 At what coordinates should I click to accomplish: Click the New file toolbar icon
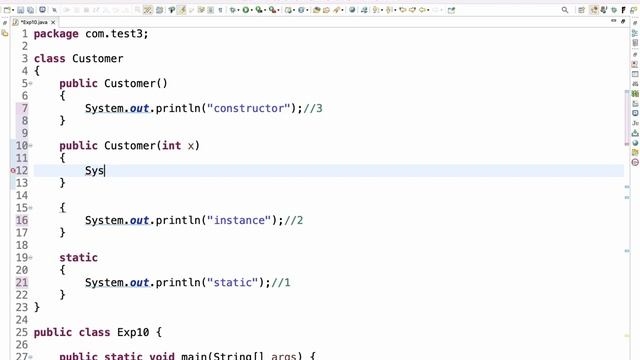pos(7,10)
